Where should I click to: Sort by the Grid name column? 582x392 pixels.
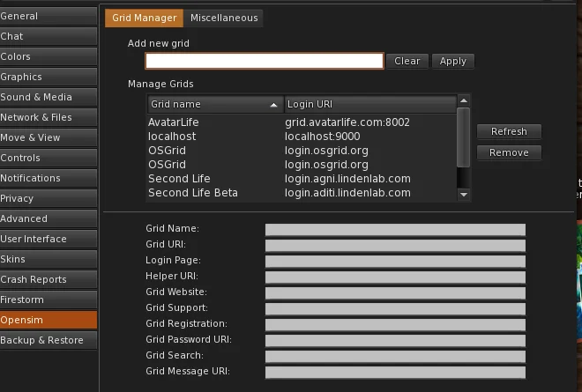[x=215, y=104]
